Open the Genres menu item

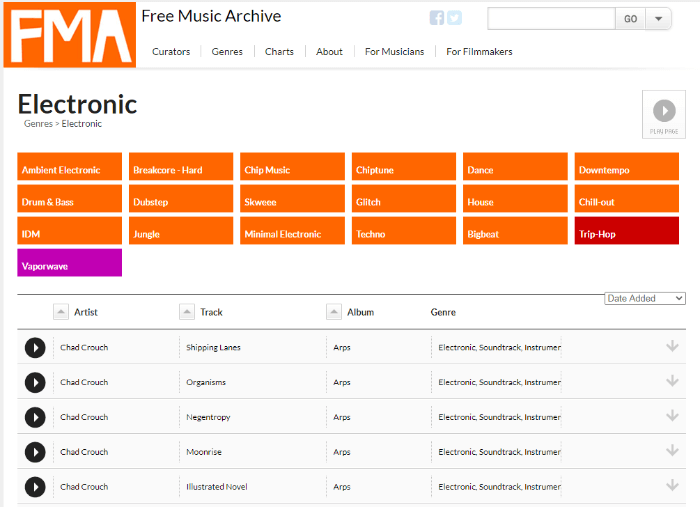click(x=227, y=52)
